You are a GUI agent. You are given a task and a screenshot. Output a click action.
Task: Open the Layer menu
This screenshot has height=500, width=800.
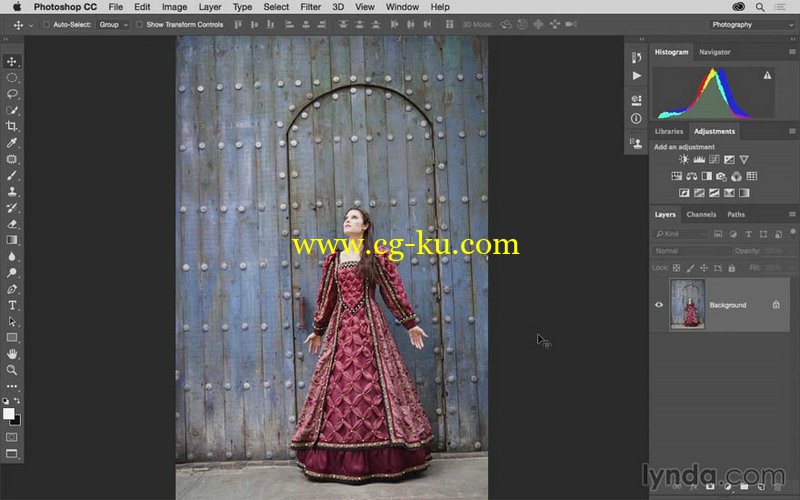click(210, 7)
